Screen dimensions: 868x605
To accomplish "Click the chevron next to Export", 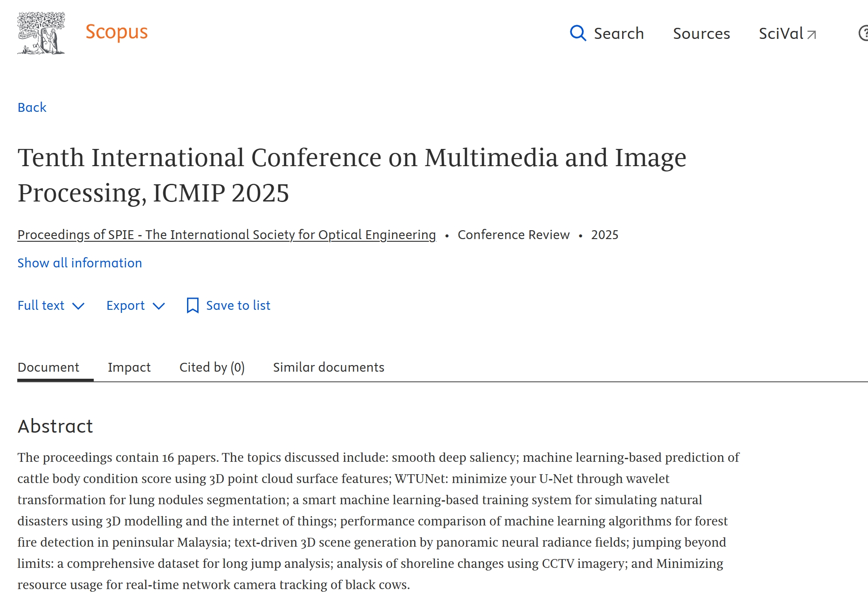I will 159,306.
